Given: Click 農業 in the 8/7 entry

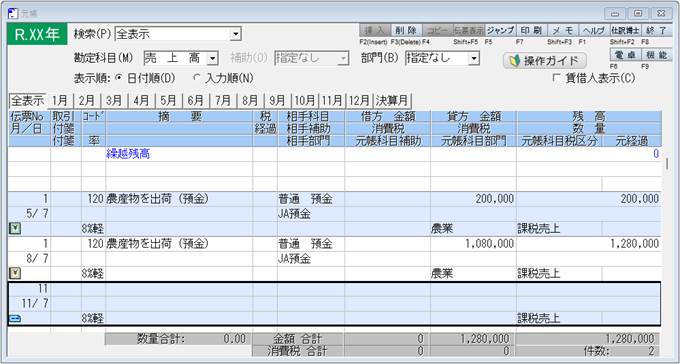Looking at the screenshot, I should 442,274.
